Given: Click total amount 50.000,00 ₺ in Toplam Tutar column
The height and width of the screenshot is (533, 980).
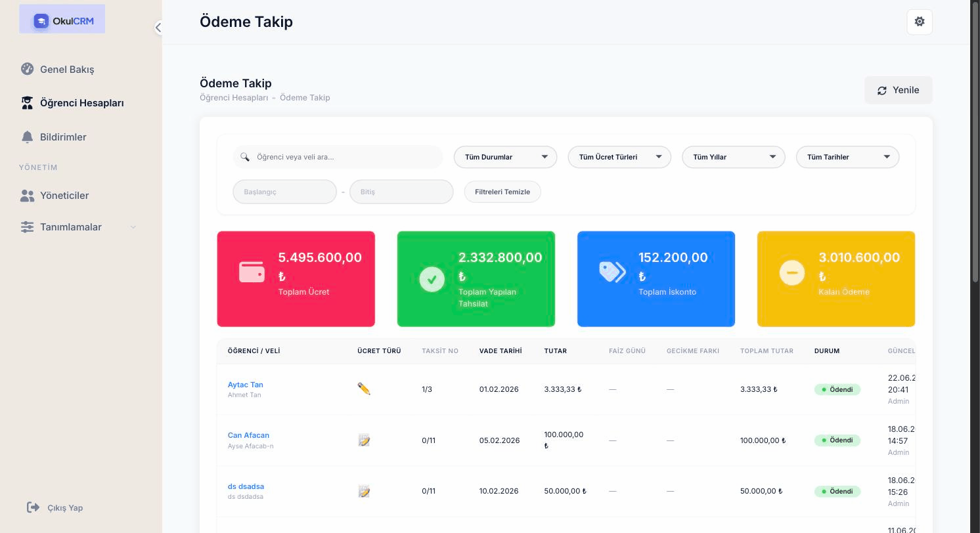Looking at the screenshot, I should click(761, 491).
